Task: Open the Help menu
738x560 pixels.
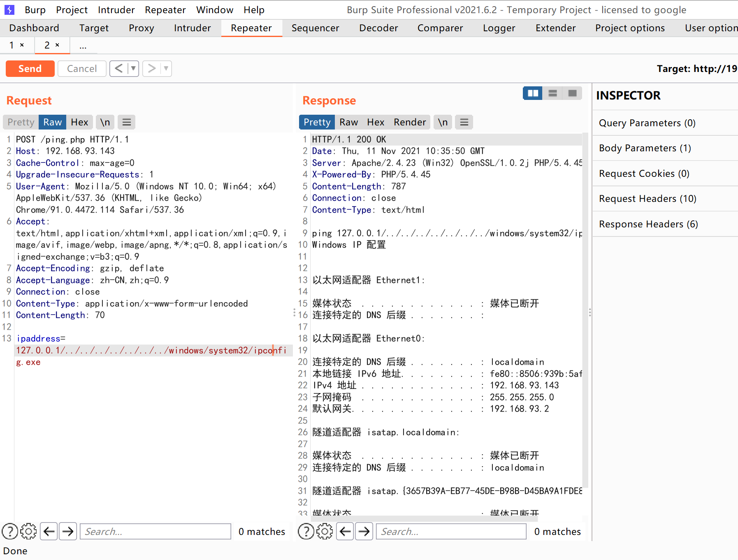Action: tap(254, 10)
